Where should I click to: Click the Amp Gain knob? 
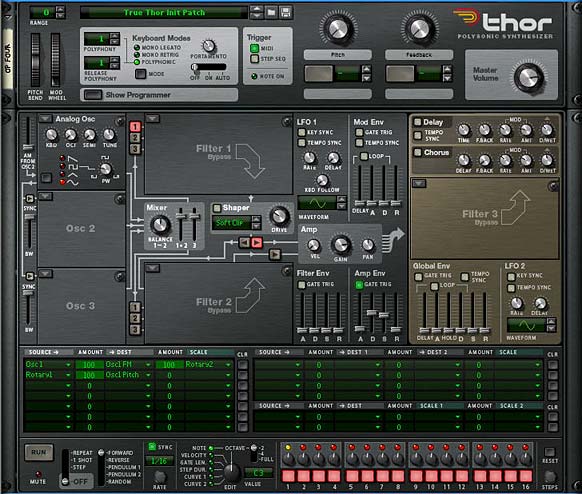[341, 245]
